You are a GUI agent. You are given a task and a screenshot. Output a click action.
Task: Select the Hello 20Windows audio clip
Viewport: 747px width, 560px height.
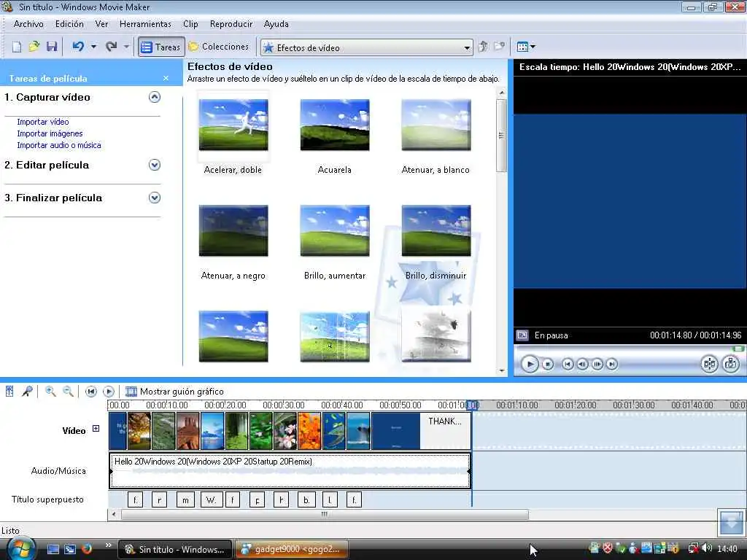point(290,471)
